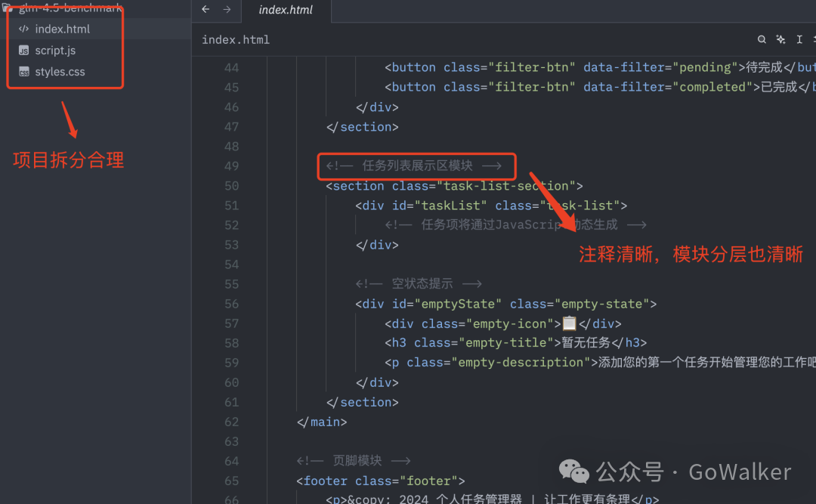The image size is (816, 504).
Task: Click the data-filter="completed" button line
Action: (x=600, y=88)
